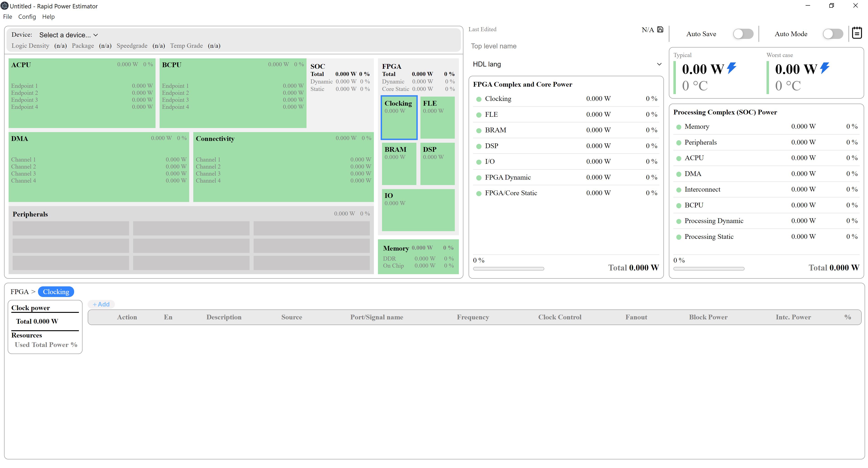Click the Worst case lightning bolt icon
Screen dimensions: 868x468
click(825, 68)
